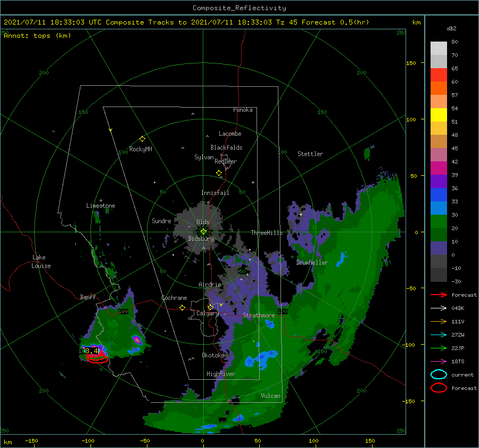The width and height of the screenshot is (479, 448).
Task: Click the red forecast arrow in the legend
Action: [x=439, y=295]
